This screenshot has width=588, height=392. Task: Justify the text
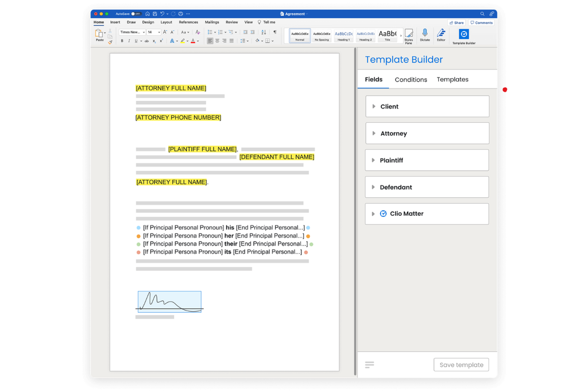[231, 41]
